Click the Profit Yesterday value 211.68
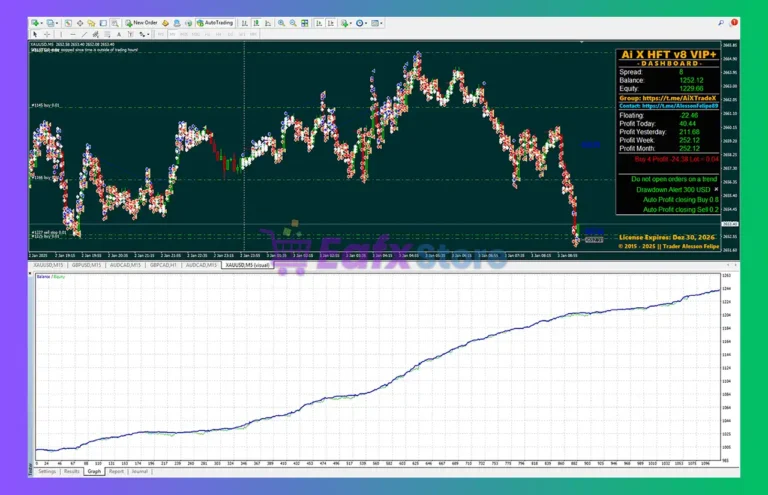The width and height of the screenshot is (768, 495). click(x=689, y=132)
